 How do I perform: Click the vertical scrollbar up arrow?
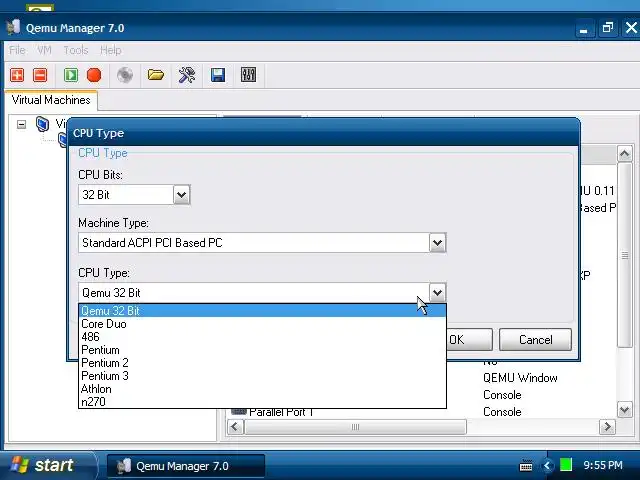coord(625,154)
